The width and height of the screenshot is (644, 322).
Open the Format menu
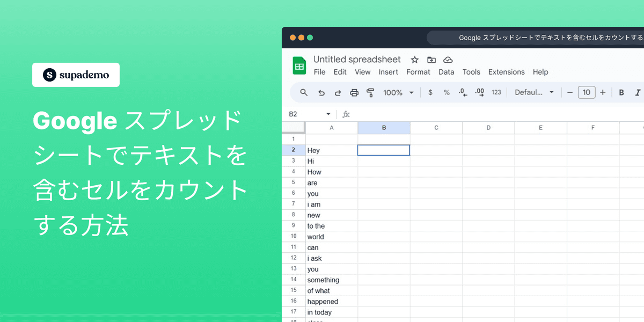coord(418,71)
